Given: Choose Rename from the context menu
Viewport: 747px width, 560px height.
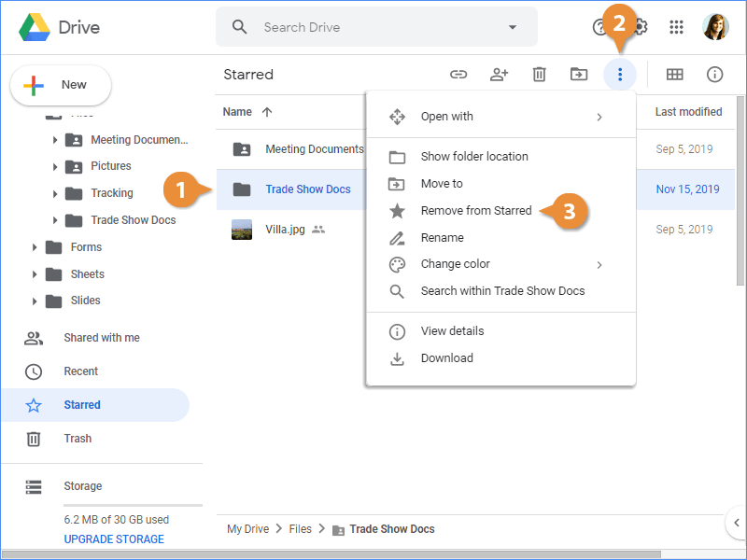Looking at the screenshot, I should pyautogui.click(x=442, y=238).
